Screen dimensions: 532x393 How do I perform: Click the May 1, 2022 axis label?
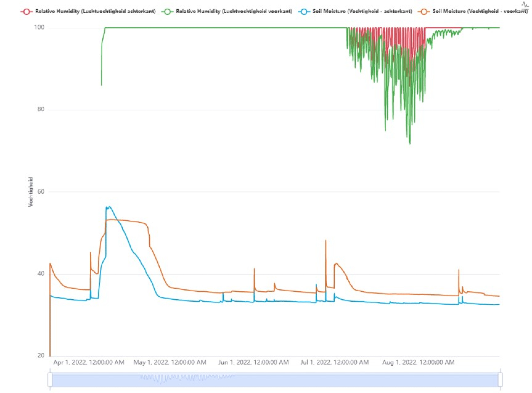[x=170, y=362]
